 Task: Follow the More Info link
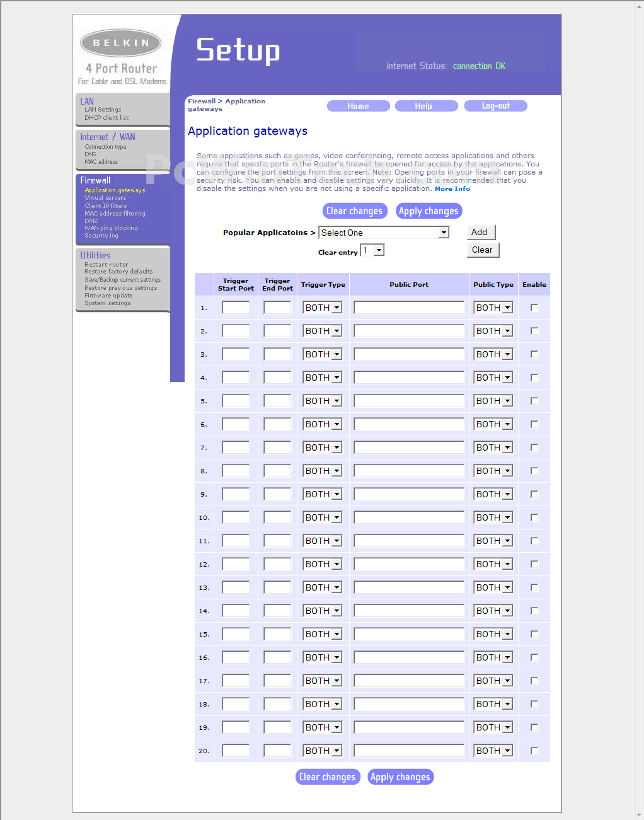coord(452,188)
